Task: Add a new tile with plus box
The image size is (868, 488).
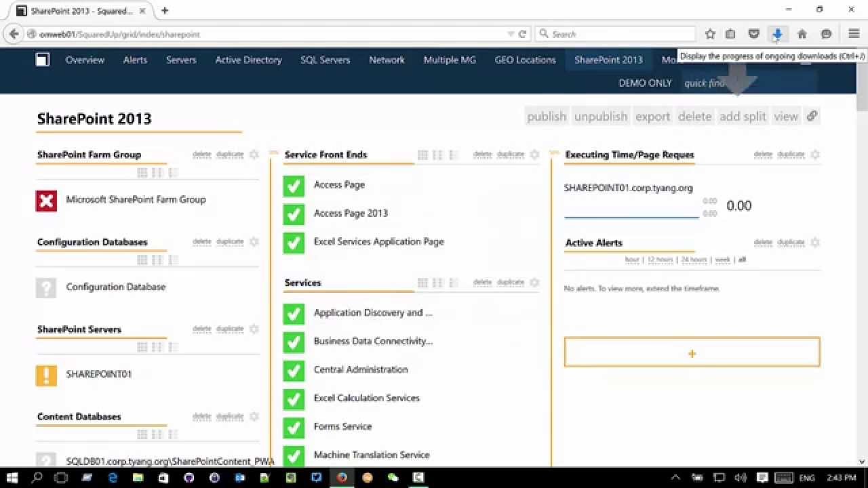Action: pyautogui.click(x=692, y=352)
